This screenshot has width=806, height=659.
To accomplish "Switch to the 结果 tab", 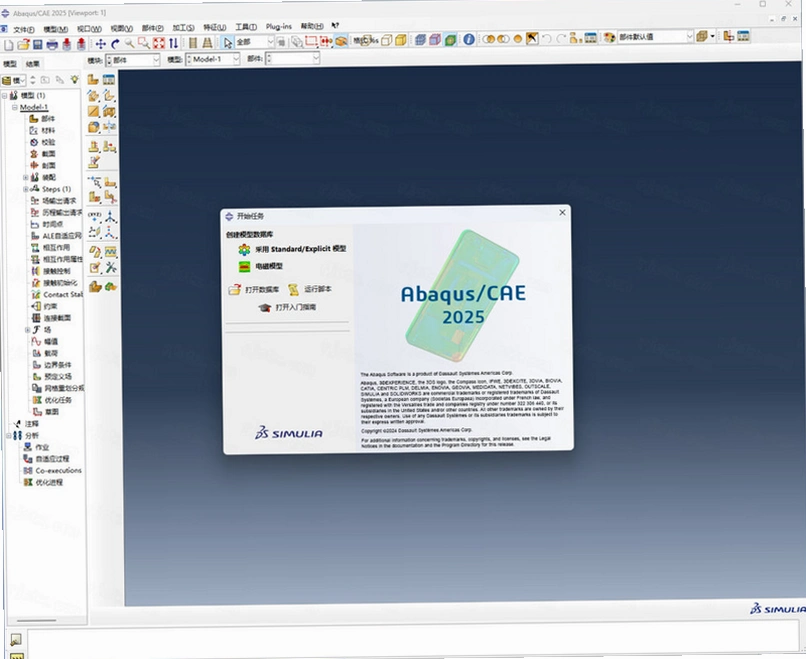I will click(33, 64).
